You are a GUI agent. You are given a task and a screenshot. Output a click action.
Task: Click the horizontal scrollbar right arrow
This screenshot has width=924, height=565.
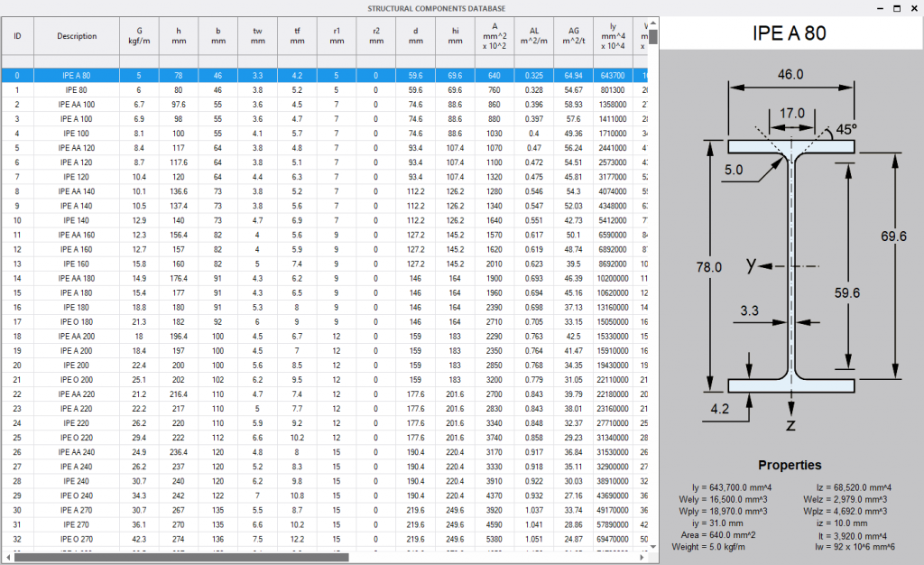(x=642, y=558)
